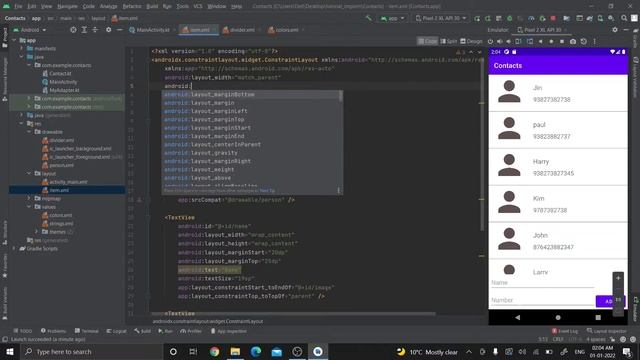Open the Logcat tool window

[x=116, y=331]
